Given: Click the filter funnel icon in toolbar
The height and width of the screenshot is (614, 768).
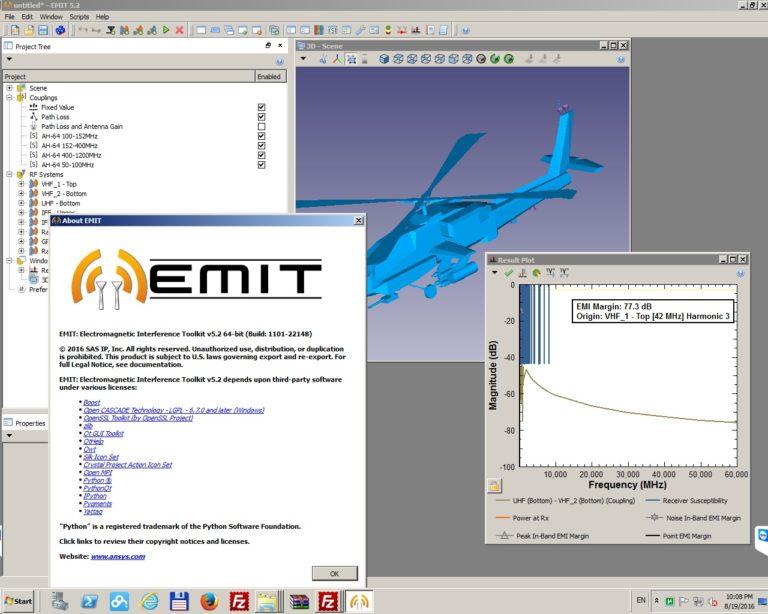Looking at the screenshot, I should (x=111, y=30).
